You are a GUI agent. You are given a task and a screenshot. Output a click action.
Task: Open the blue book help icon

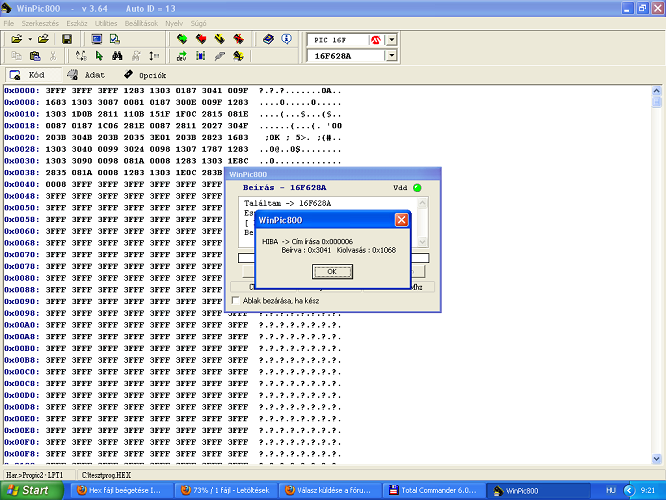coord(268,39)
